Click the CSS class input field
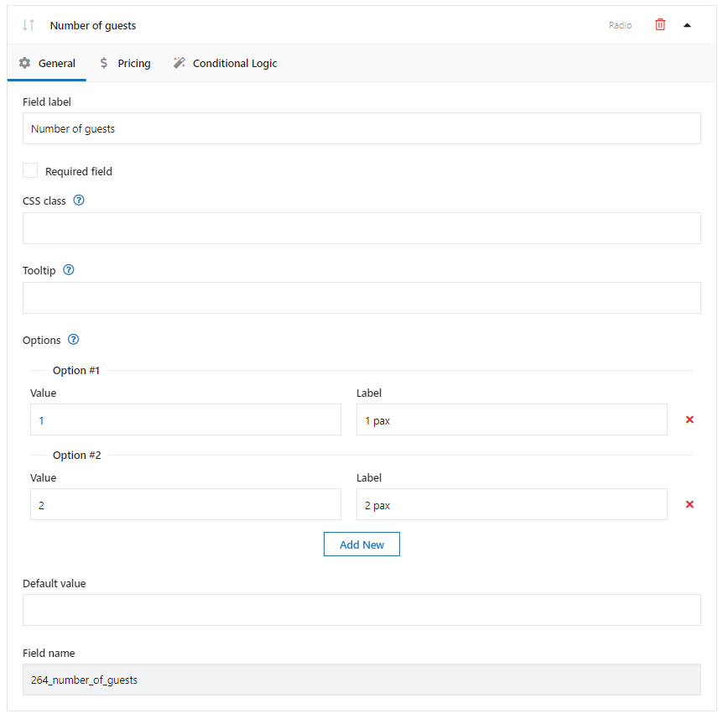Screen dimensions: 728x719 click(x=361, y=228)
